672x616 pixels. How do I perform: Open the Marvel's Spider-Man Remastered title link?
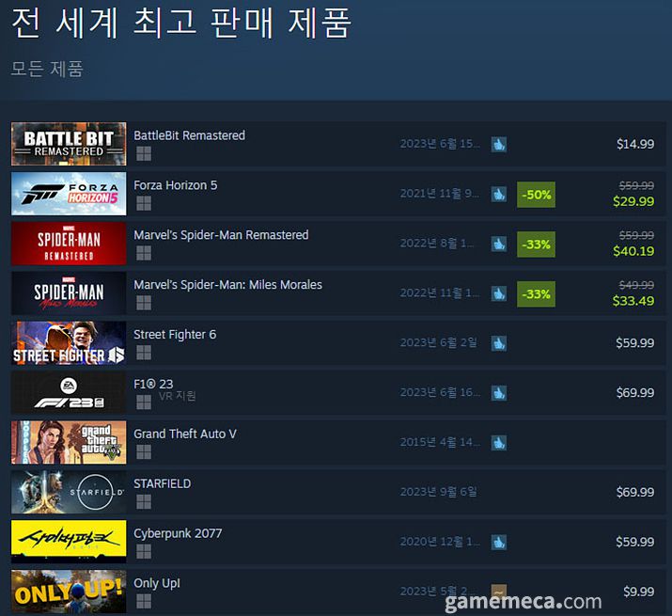click(x=221, y=235)
